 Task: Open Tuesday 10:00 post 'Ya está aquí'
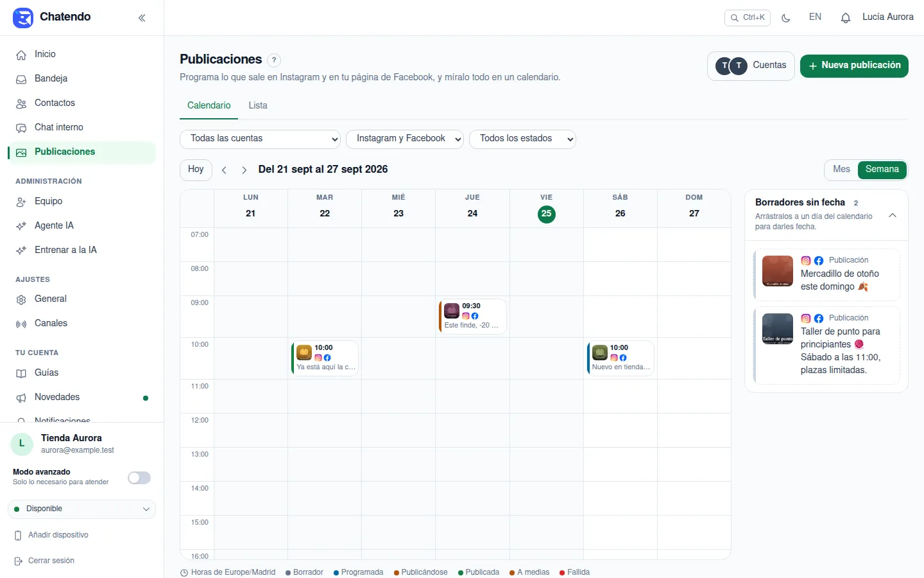[325, 358]
